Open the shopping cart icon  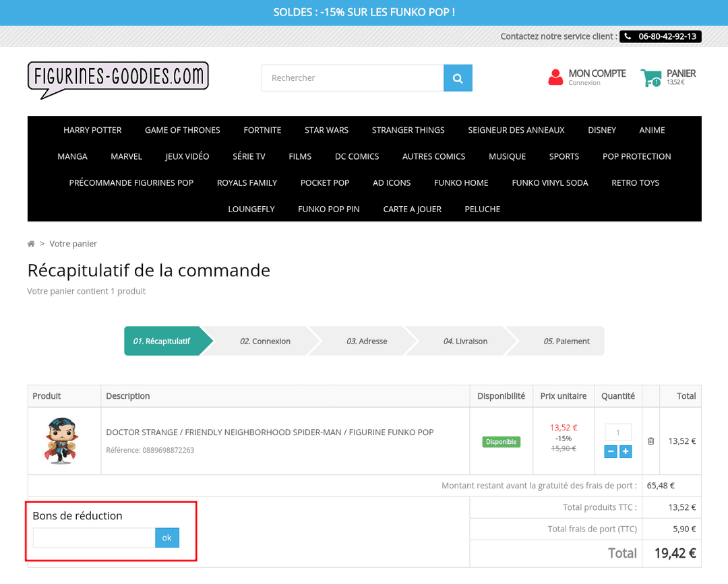[650, 77]
